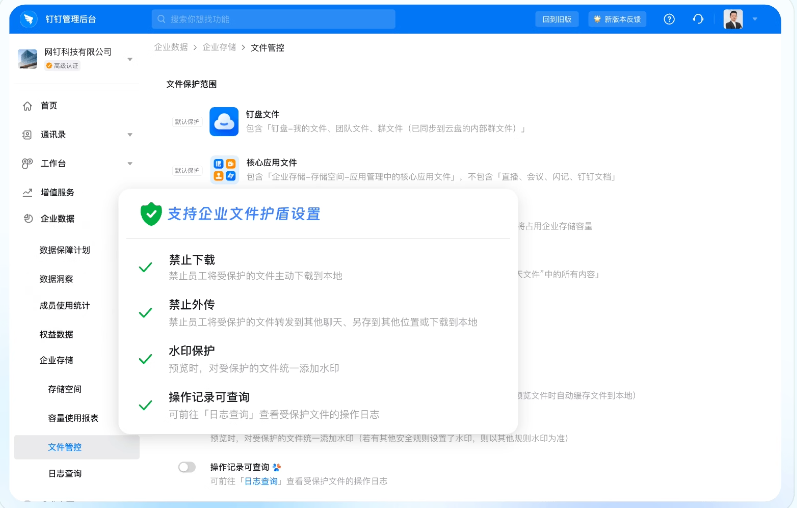The width and height of the screenshot is (797, 508).
Task: Click the 回到旧版 button
Action: click(x=557, y=19)
